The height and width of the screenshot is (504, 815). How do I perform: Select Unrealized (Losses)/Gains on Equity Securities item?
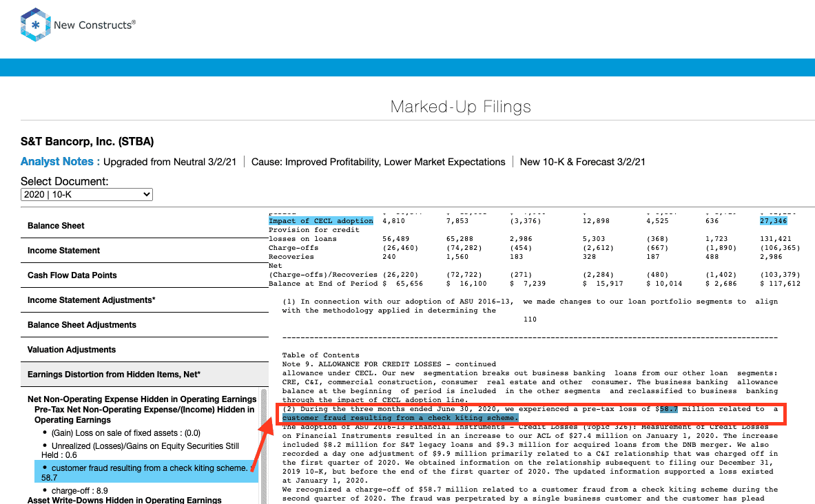pyautogui.click(x=141, y=450)
